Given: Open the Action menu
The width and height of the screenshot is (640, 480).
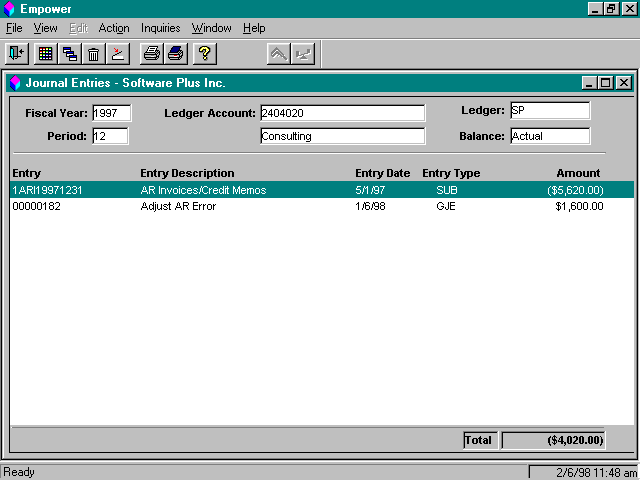Looking at the screenshot, I should (x=114, y=28).
